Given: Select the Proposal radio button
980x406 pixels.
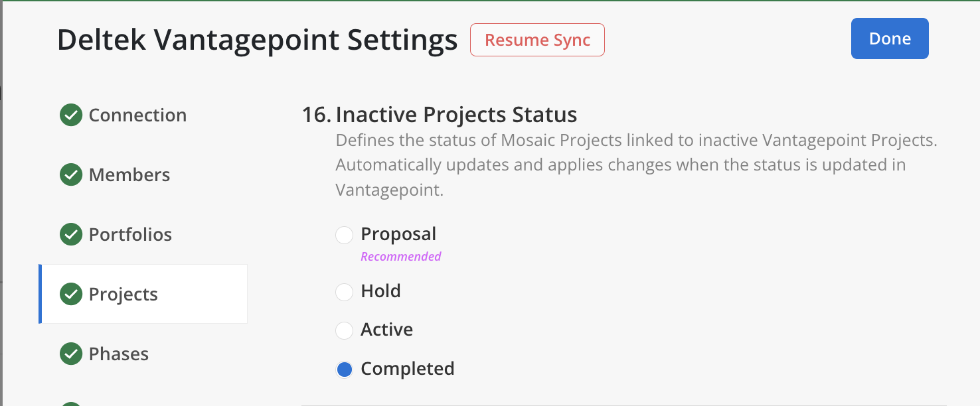Looking at the screenshot, I should [344, 235].
